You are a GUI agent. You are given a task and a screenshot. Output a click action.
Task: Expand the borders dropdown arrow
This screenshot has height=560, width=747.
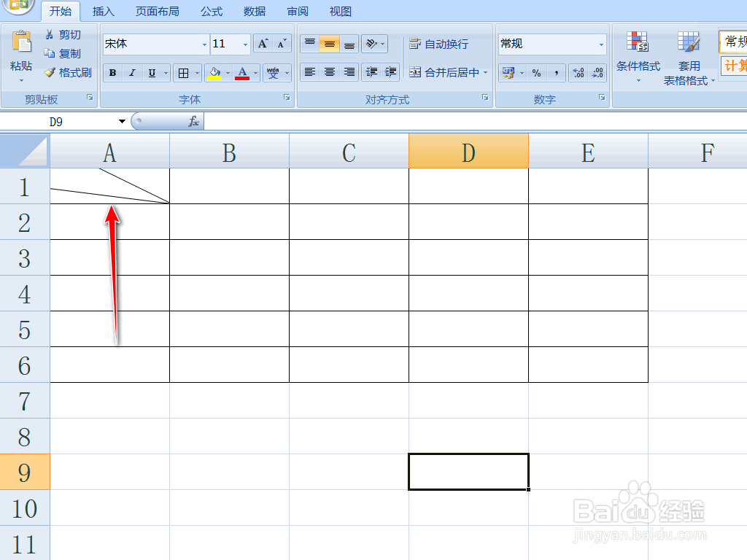pos(197,73)
